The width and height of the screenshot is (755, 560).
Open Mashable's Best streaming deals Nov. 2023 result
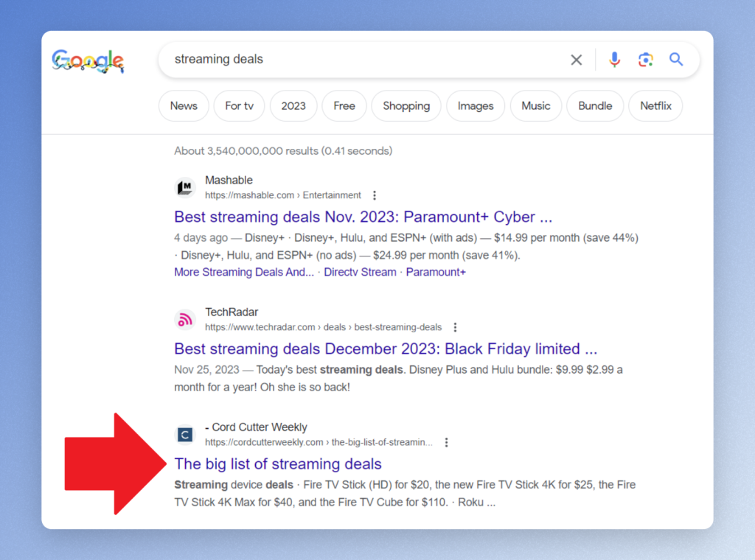coord(363,217)
